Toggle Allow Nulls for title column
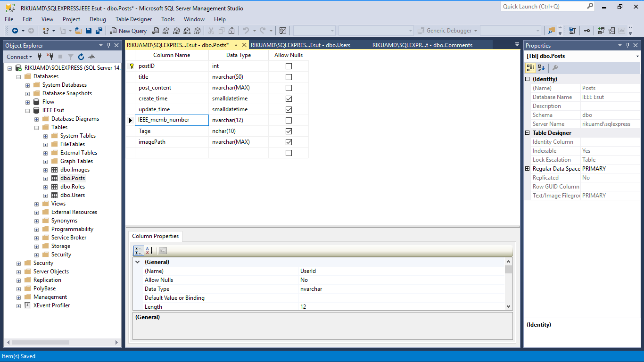This screenshot has width=644, height=362. [289, 77]
